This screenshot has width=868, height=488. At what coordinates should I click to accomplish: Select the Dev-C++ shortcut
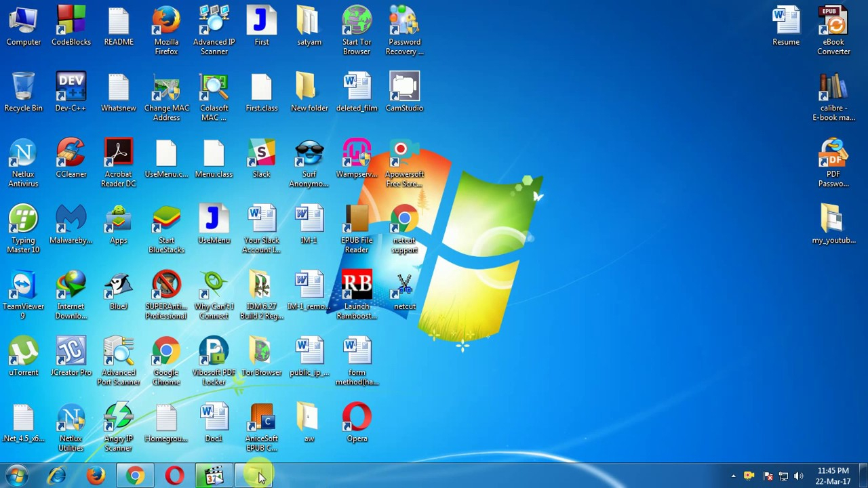[71, 93]
